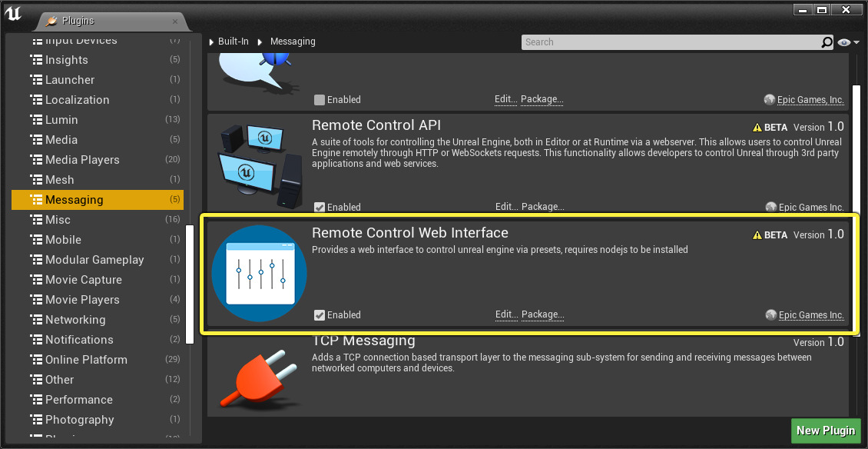The height and width of the screenshot is (449, 868).
Task: Click the Lumin category list icon
Action: 36,120
